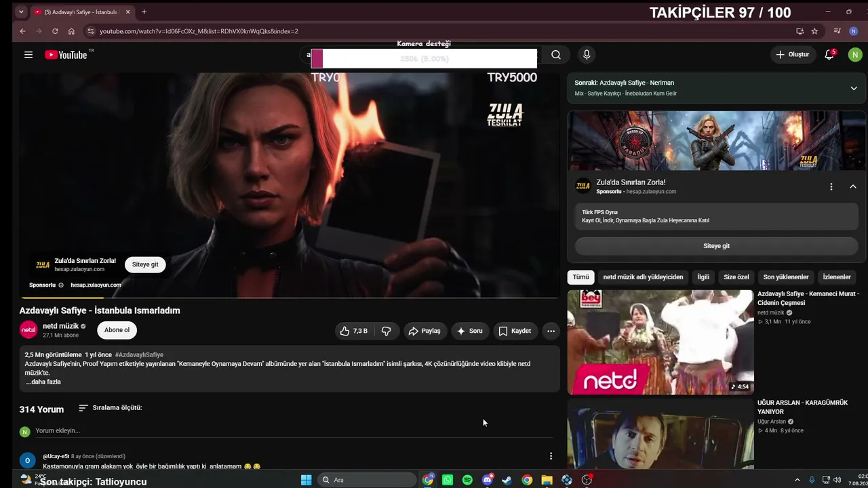Click the video progress bar
Screen dimensions: 868x488
coord(289,298)
